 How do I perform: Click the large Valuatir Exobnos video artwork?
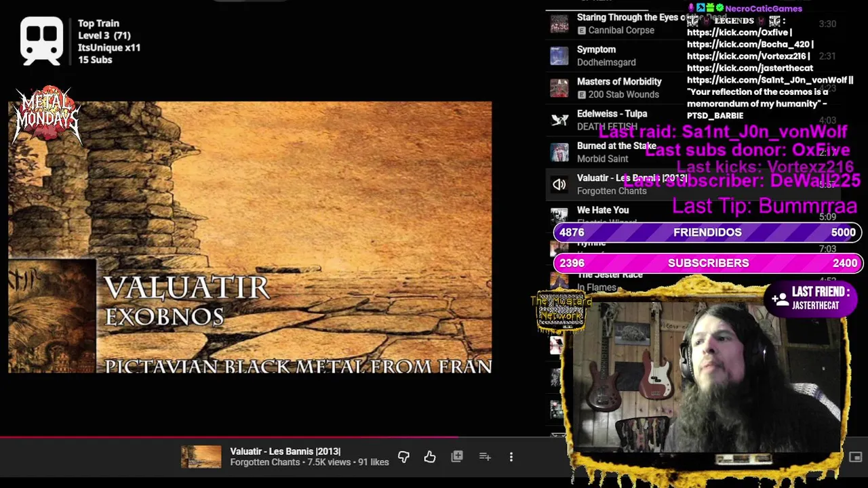point(250,237)
